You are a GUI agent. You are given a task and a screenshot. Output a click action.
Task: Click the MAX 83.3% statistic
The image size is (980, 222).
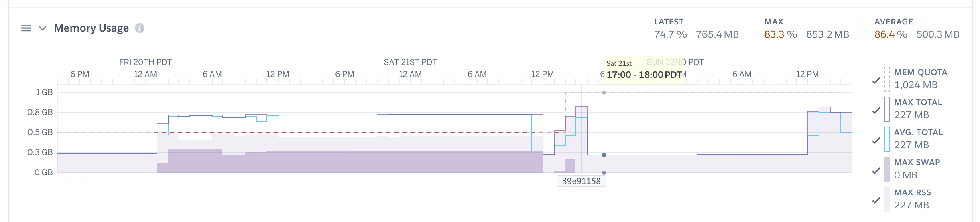780,34
